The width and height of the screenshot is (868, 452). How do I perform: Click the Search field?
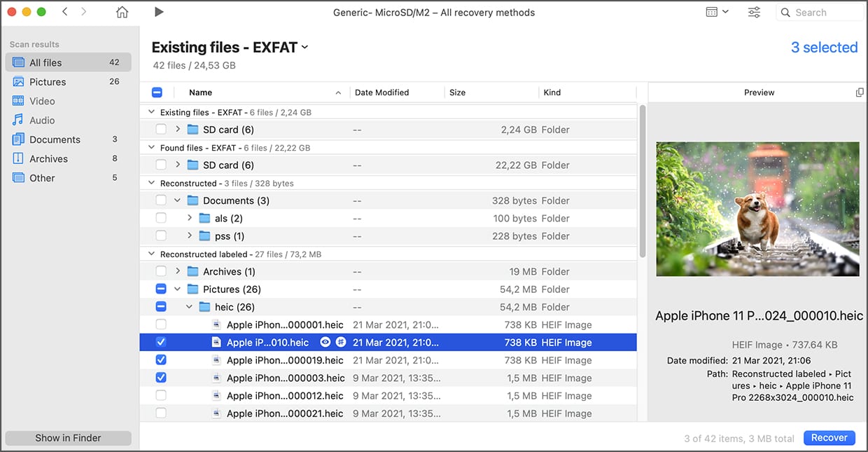point(820,13)
